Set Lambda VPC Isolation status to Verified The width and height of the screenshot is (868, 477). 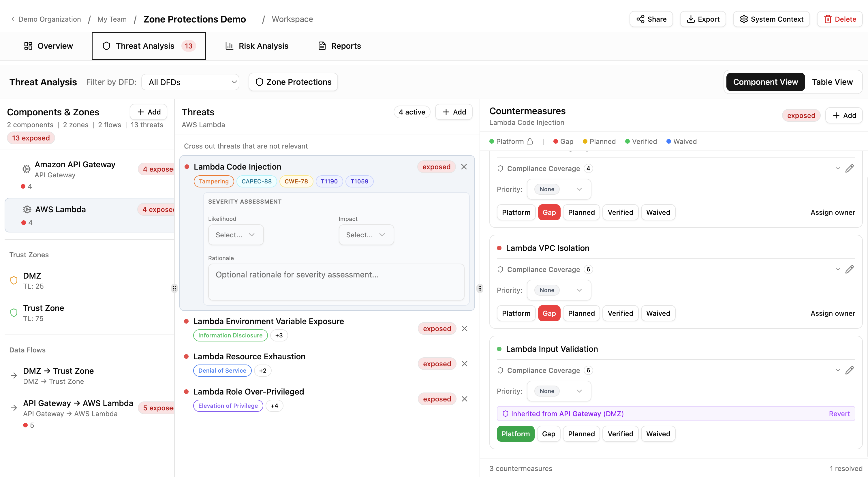click(x=620, y=313)
